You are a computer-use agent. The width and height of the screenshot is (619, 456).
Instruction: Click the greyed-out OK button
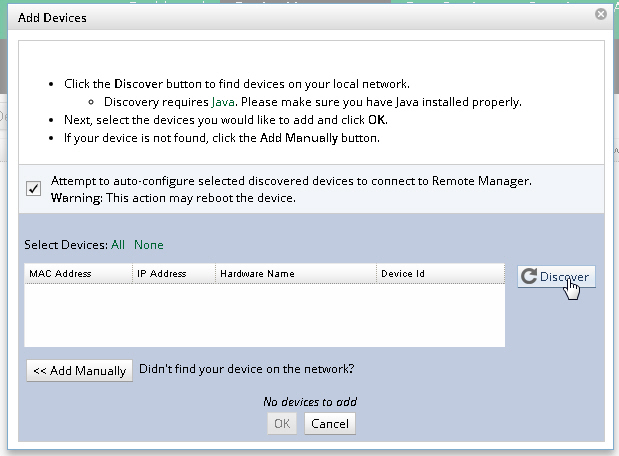[282, 424]
